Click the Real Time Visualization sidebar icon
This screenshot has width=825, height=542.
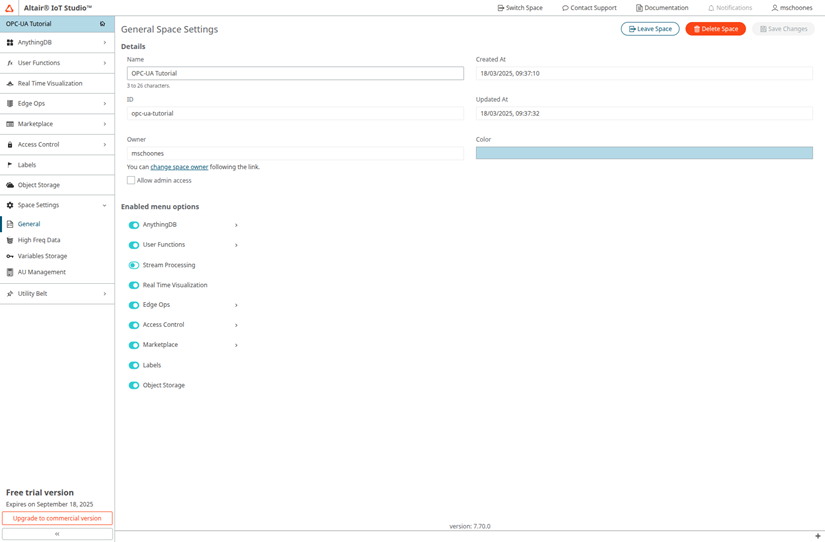pos(9,84)
